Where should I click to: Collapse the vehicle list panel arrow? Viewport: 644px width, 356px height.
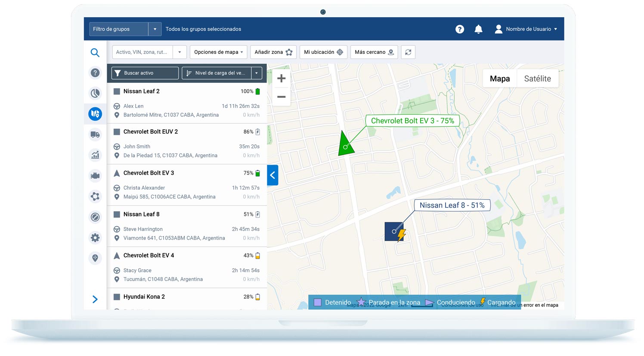tap(272, 175)
